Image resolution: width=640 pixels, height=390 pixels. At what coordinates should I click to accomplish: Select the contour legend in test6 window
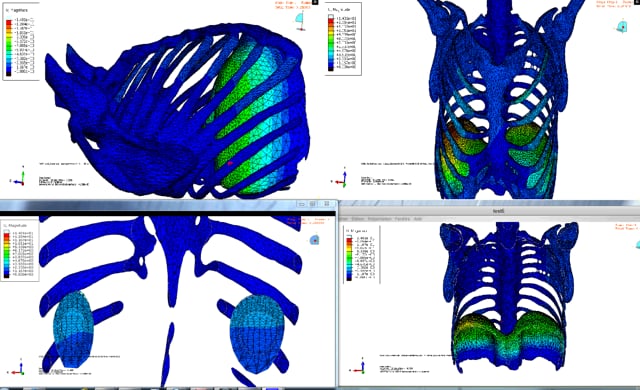[x=361, y=255]
